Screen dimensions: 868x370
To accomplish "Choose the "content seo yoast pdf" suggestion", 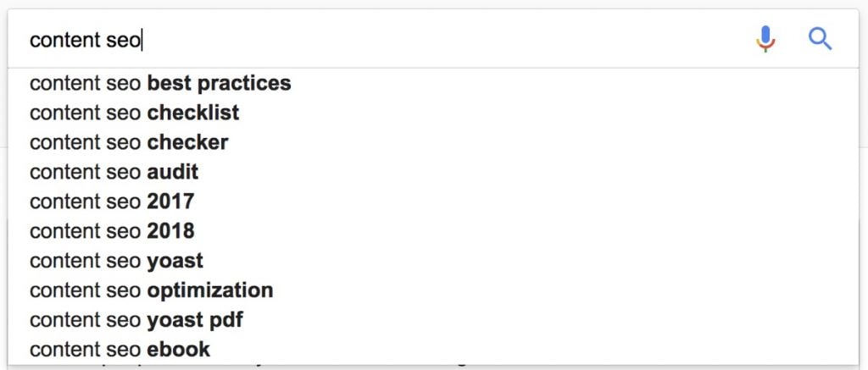I will [x=136, y=320].
